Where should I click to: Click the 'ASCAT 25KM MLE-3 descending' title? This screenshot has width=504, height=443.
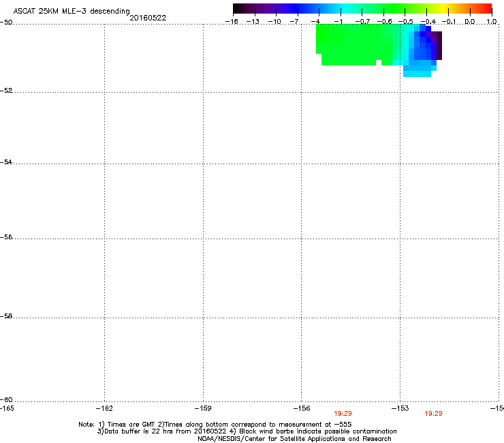72,11
